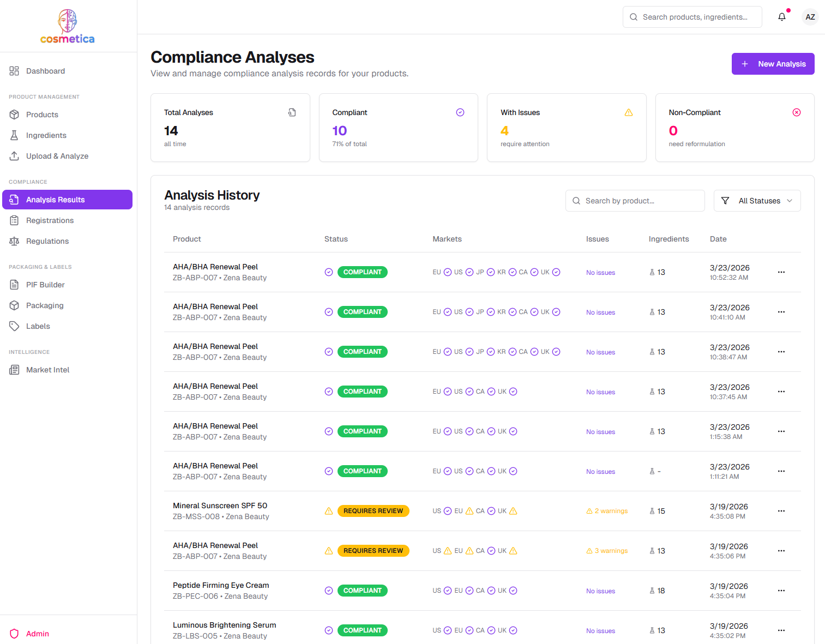Open the Registrations sidebar item
The image size is (825, 644).
tap(50, 220)
